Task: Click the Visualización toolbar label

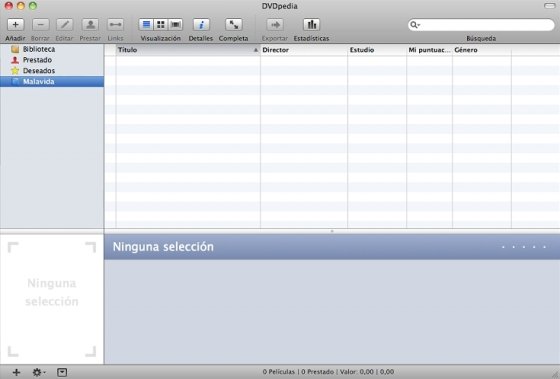Action: click(x=160, y=38)
